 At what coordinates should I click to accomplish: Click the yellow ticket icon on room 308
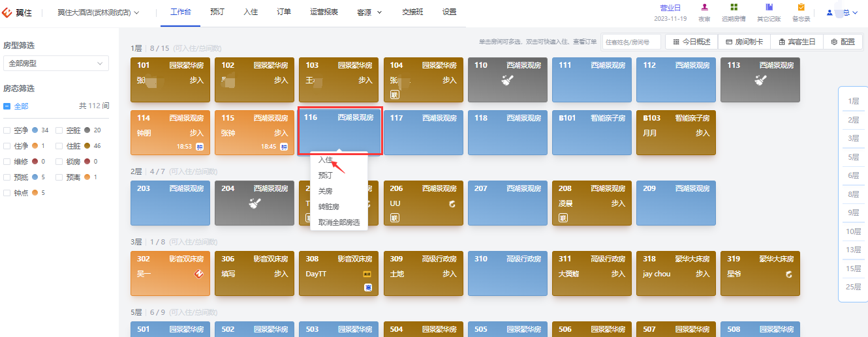point(367,274)
